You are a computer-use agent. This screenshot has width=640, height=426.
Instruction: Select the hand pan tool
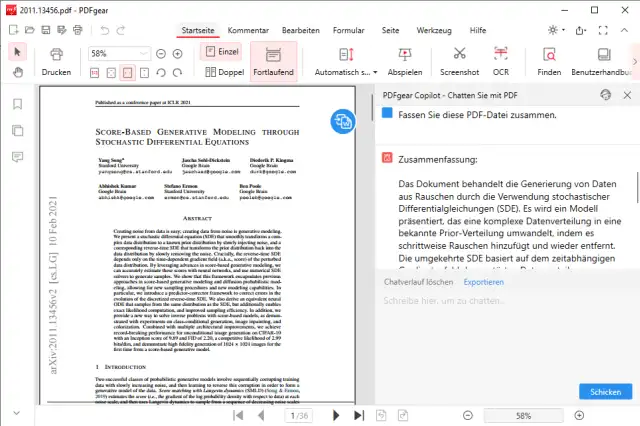tap(17, 73)
